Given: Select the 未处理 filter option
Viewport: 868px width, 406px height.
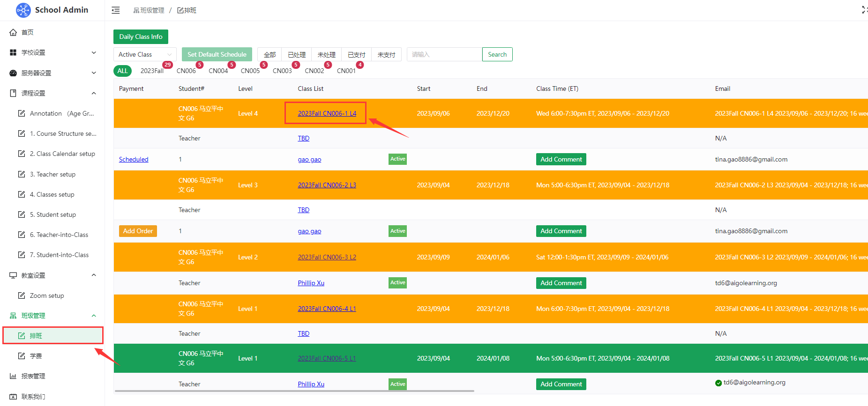Looking at the screenshot, I should (326, 55).
